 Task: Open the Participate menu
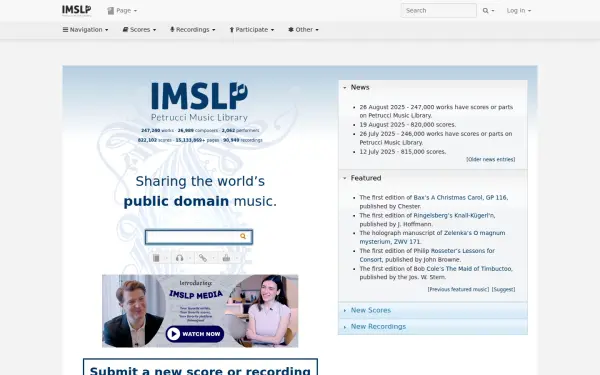tap(251, 29)
